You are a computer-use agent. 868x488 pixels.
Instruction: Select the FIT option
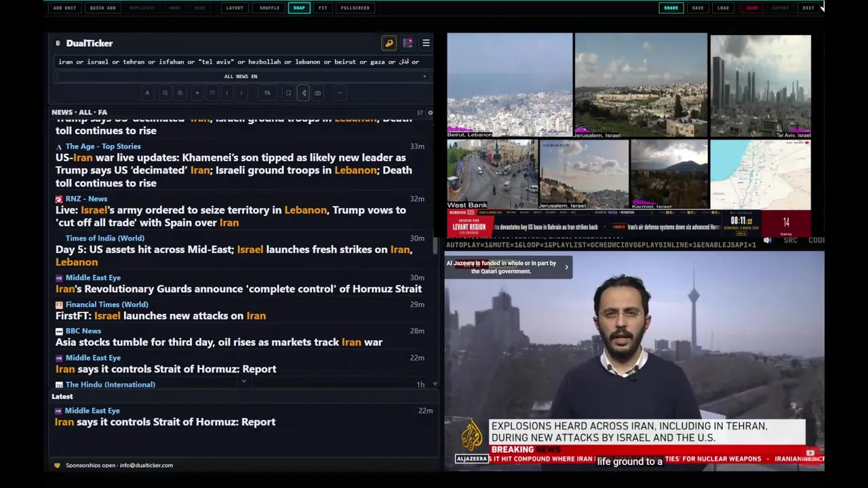(323, 8)
